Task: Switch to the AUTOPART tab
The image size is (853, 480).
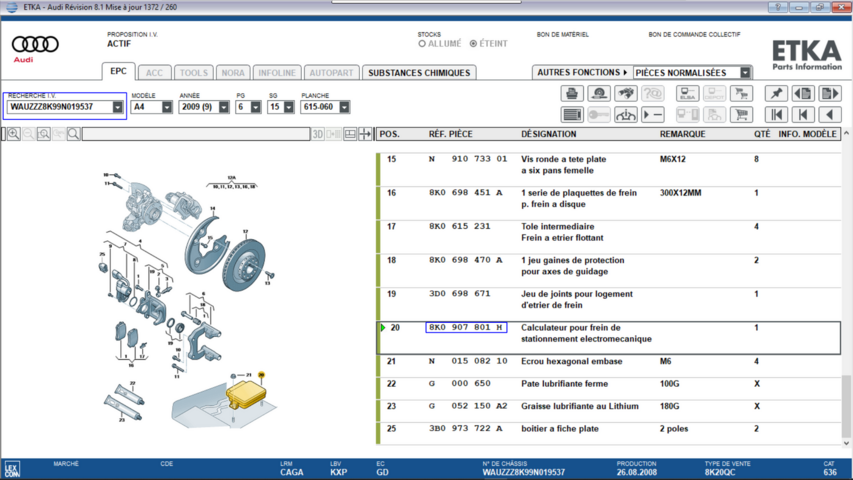Action: pyautogui.click(x=331, y=73)
